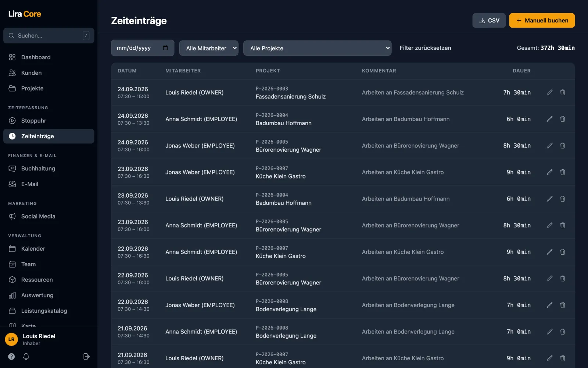Click the DAUER column header

tap(521, 71)
